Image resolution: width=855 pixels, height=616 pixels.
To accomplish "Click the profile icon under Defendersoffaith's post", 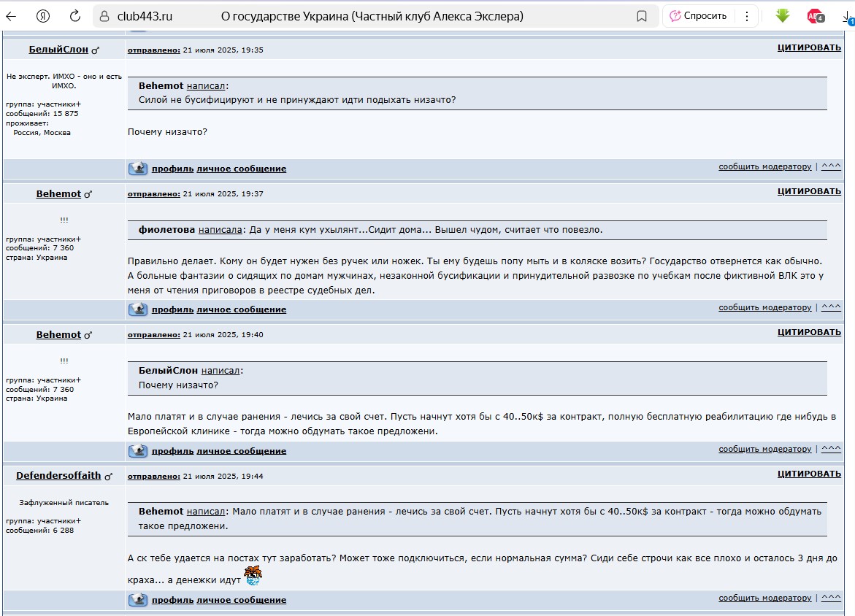I will tap(138, 599).
